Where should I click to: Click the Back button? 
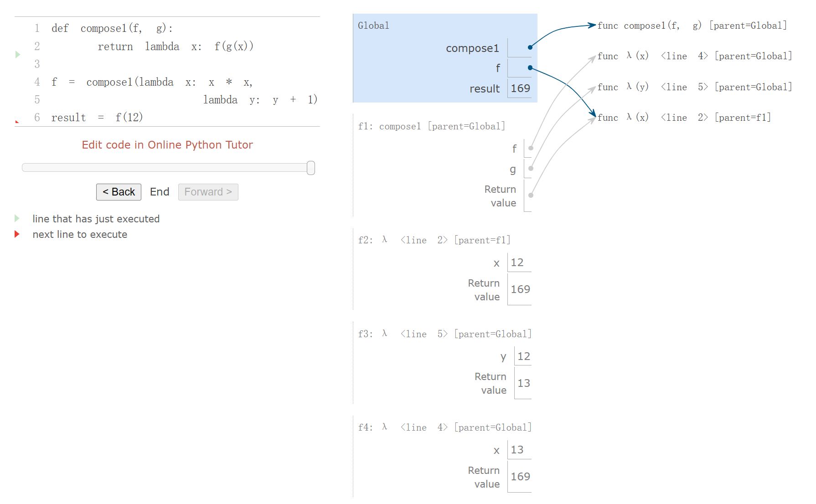(119, 192)
